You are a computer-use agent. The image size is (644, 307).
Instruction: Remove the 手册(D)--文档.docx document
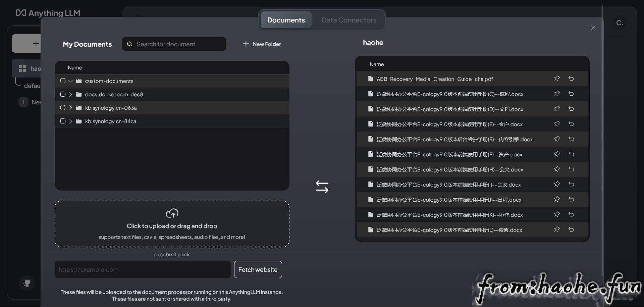tap(571, 109)
